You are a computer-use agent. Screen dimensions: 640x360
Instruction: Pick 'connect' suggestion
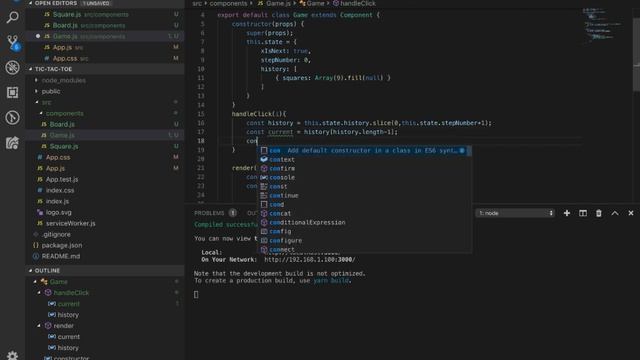(364, 249)
